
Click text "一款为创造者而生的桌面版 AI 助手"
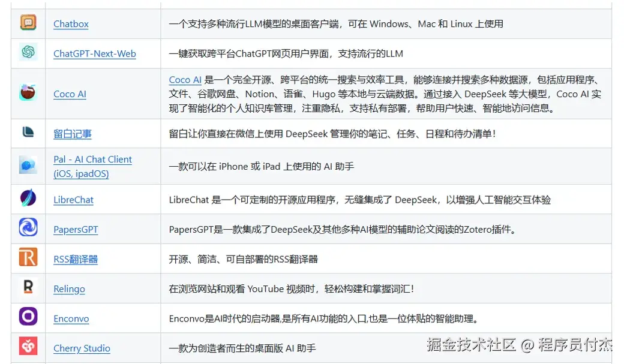242,348
